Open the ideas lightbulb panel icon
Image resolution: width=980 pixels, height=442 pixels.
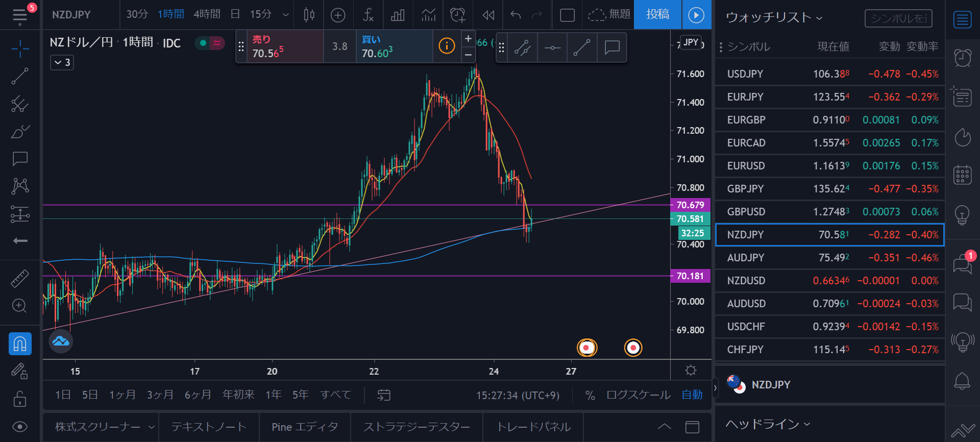pyautogui.click(x=963, y=215)
